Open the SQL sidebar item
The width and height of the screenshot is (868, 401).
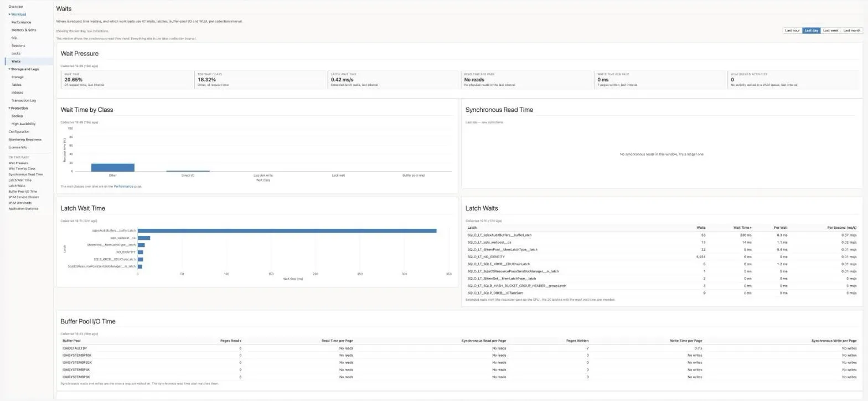click(x=14, y=38)
